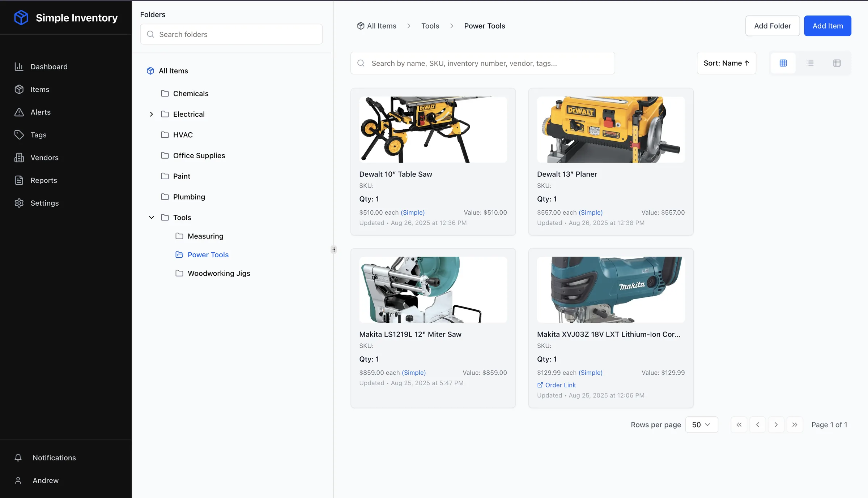Click the Vendors building icon
Viewport: 868px width, 498px height.
click(x=19, y=158)
